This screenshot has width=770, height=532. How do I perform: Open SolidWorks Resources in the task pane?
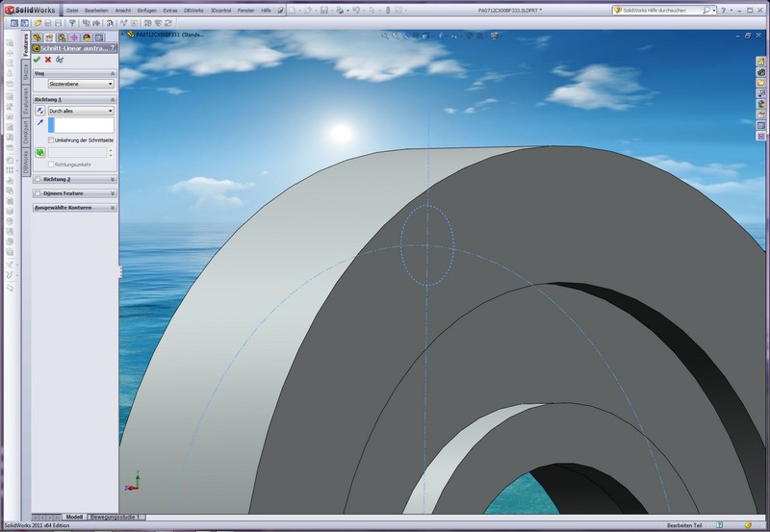(x=760, y=62)
